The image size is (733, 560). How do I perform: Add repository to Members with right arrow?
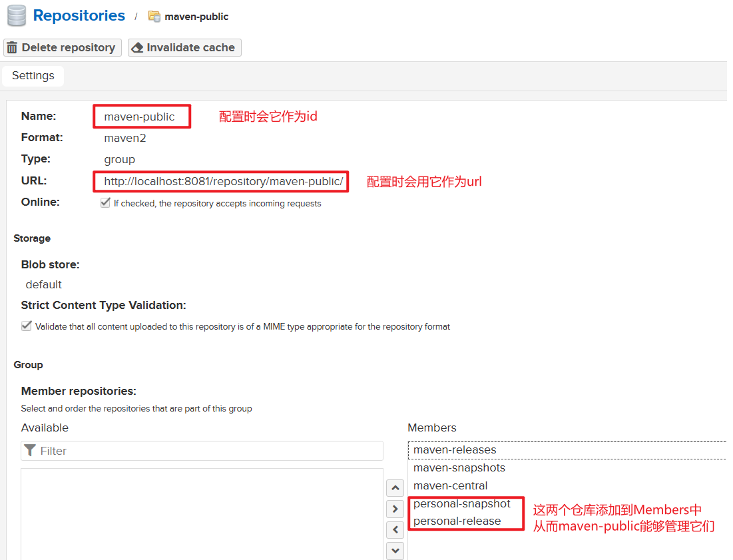pos(395,509)
